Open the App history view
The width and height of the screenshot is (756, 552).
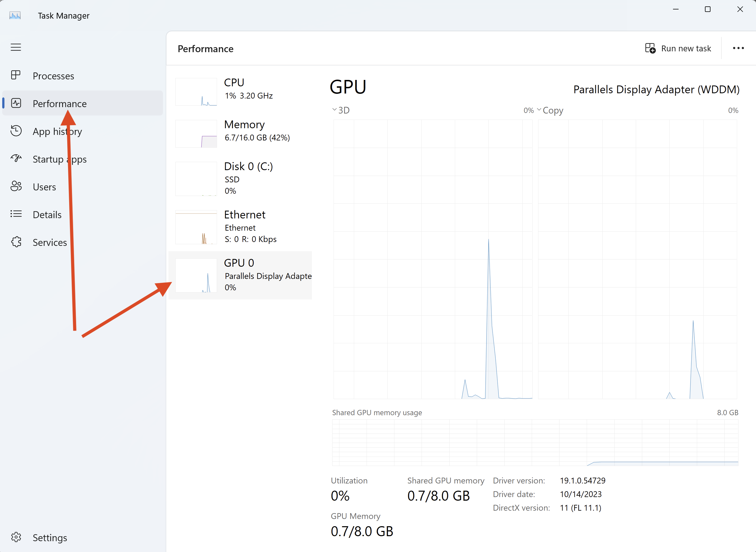point(57,131)
